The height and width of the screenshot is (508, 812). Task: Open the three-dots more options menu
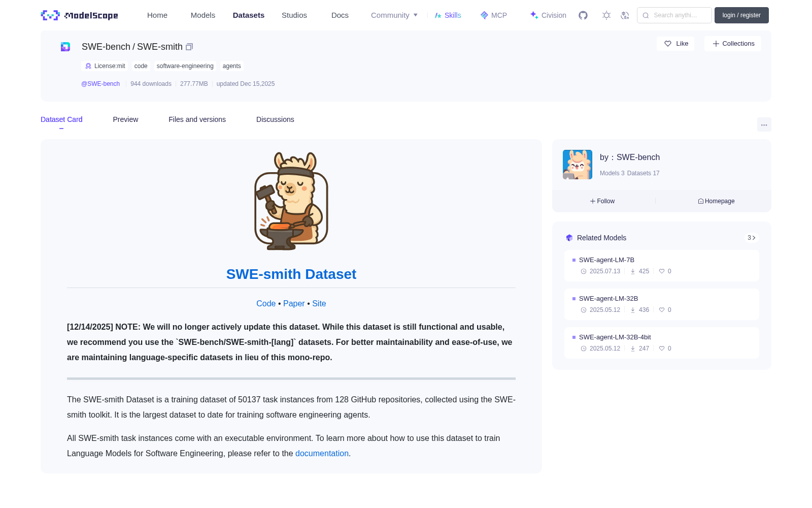pyautogui.click(x=764, y=124)
